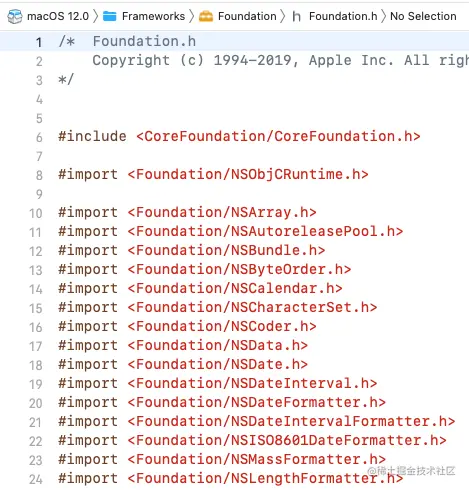
Task: Click the #import directive on line 16
Action: (88, 326)
